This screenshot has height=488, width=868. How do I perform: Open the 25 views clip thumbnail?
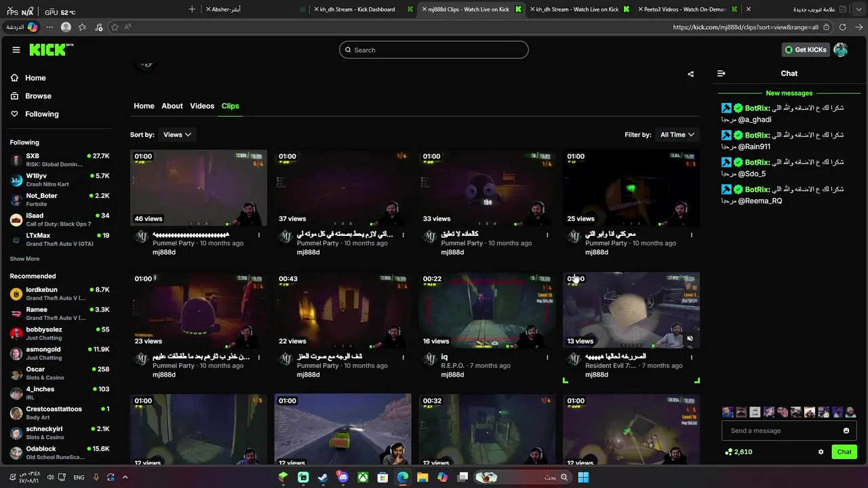(631, 188)
